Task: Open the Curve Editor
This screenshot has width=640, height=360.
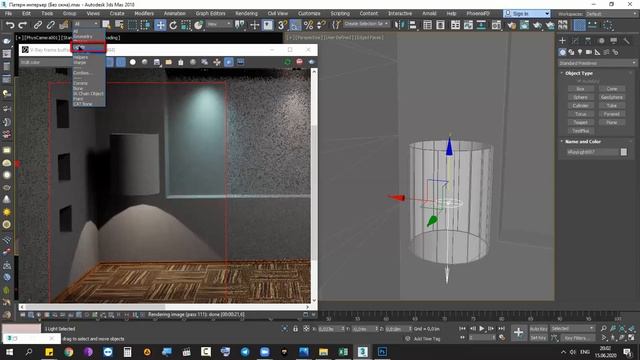Action: tap(468, 25)
